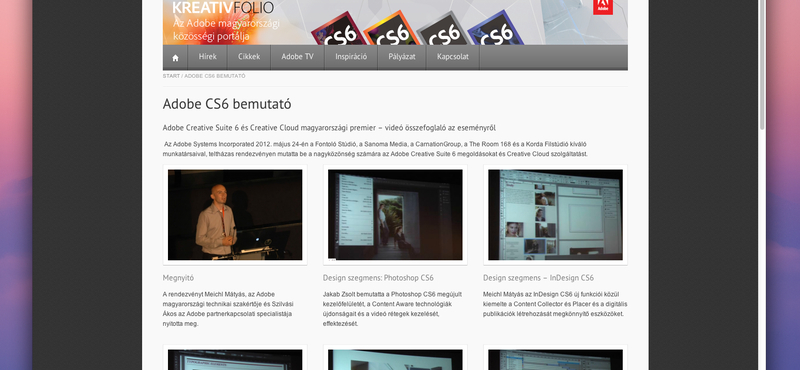Screen dimensions: 800x370
Task: Click the Adobe logo in the banner
Action: (x=603, y=7)
